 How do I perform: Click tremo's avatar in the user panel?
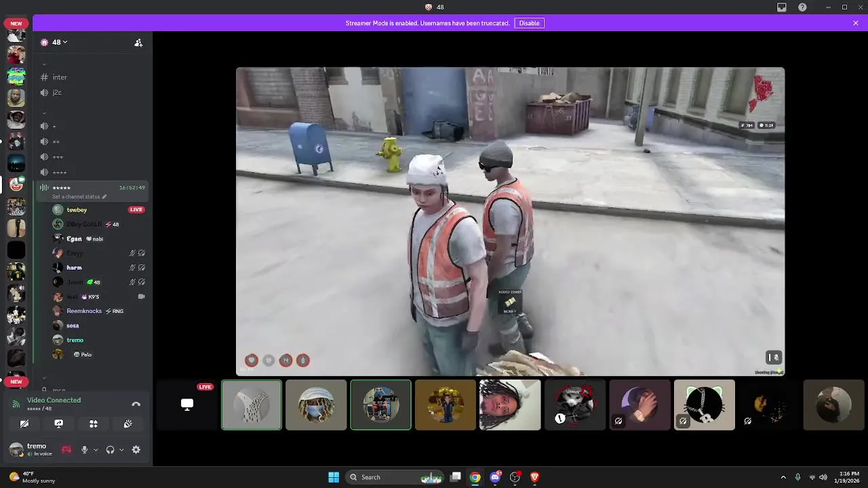tap(16, 449)
